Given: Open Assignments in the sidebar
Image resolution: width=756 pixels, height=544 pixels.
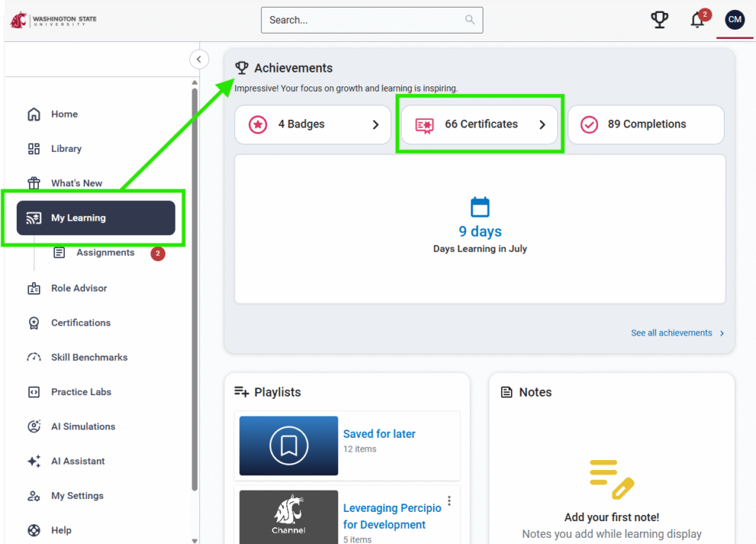Looking at the screenshot, I should pos(105,253).
